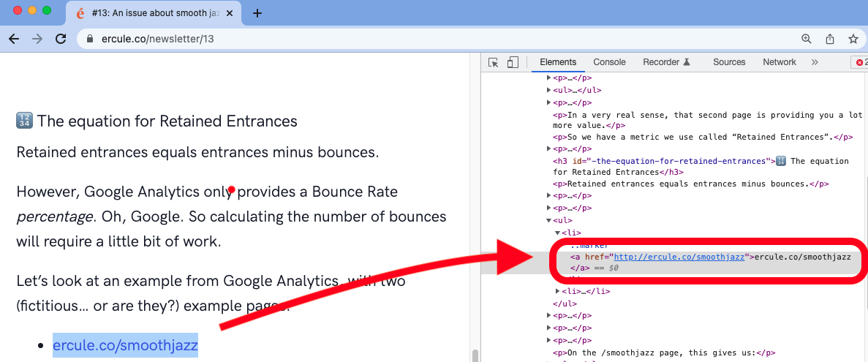Click the ercule favicon on the browser tab
The height and width of the screenshot is (362, 868).
pos(80,13)
